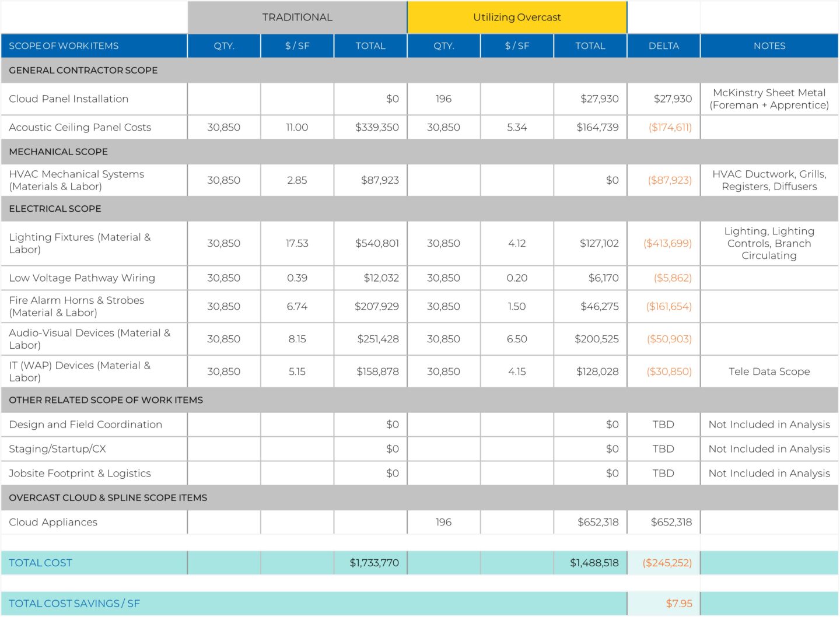This screenshot has height=617, width=840.
Task: Select the Cloud Appliances $652,318 delta cell
Action: click(671, 523)
